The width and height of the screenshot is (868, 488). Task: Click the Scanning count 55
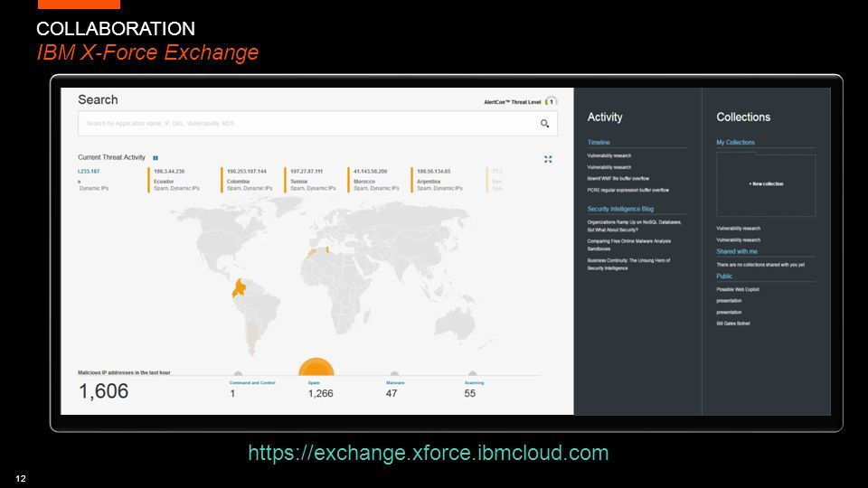click(x=470, y=393)
